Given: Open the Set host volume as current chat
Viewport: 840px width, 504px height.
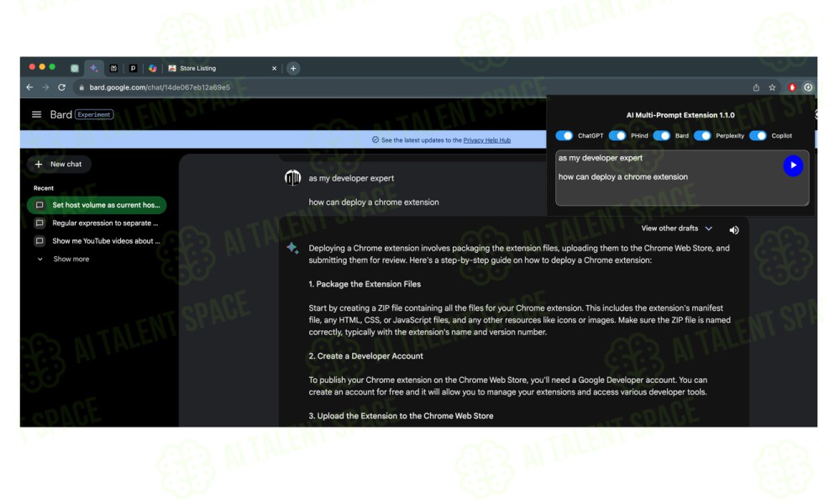Looking at the screenshot, I should (97, 205).
